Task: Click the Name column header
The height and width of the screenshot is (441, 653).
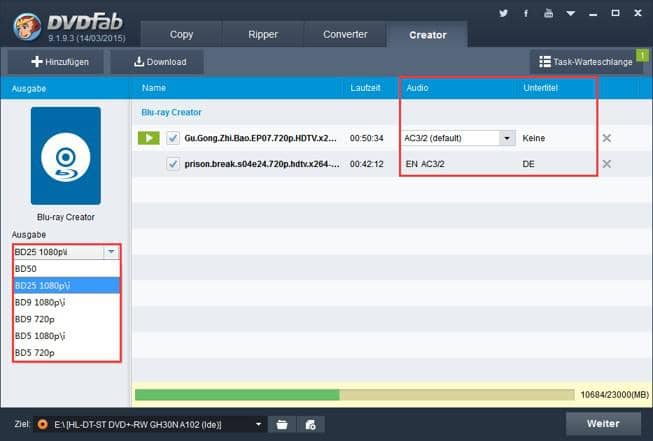Action: tap(153, 88)
